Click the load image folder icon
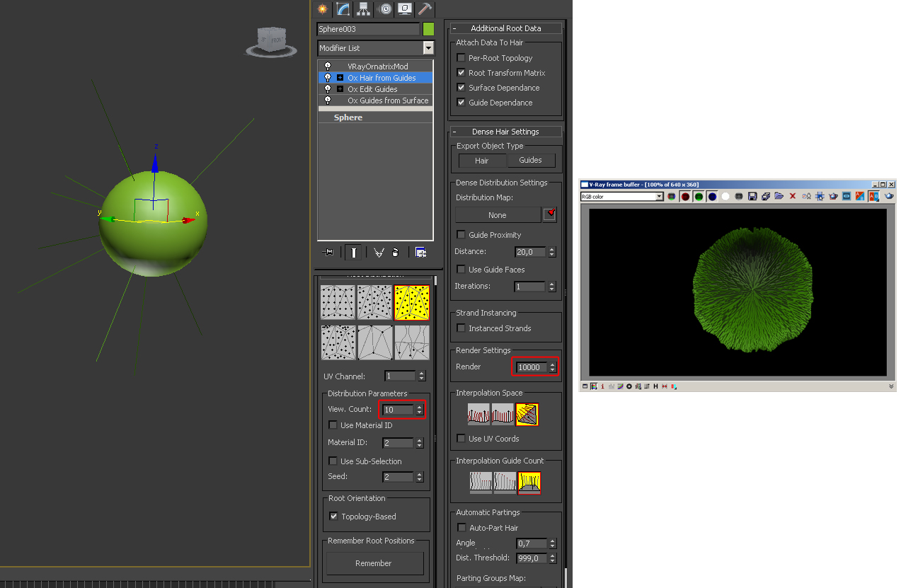Viewport: 906px width, 588px height. pyautogui.click(x=779, y=196)
